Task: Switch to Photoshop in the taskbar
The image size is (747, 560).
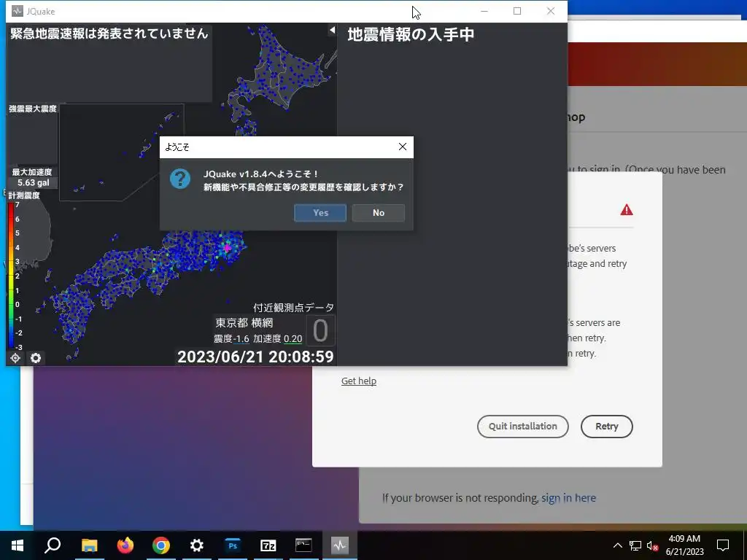Action: [233, 545]
